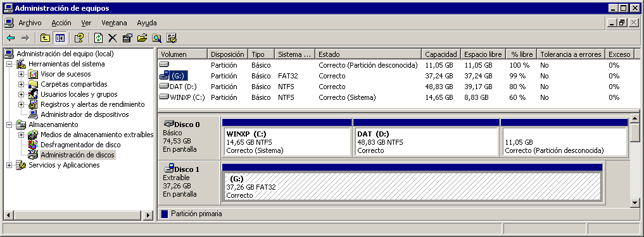The image size is (644, 237).
Task: Click the Refresh toolbar icon
Action: click(x=98, y=38)
